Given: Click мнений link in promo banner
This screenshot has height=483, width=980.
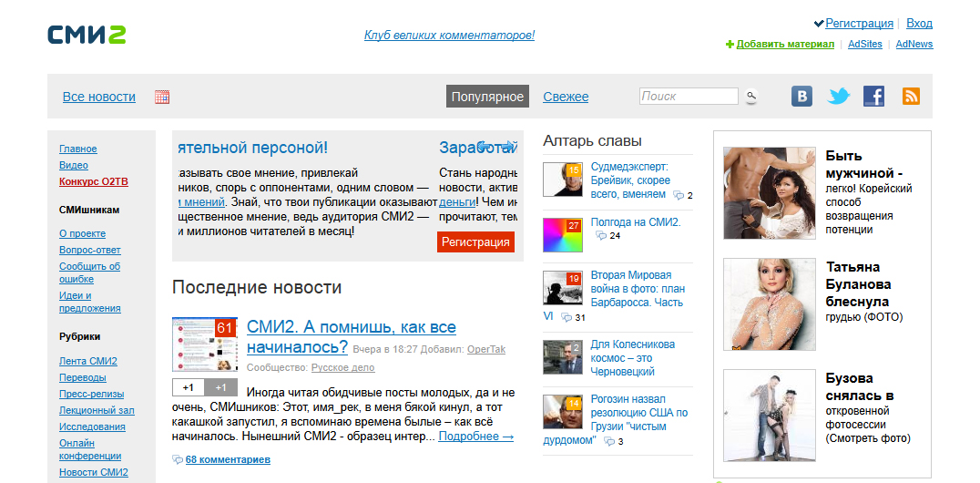Looking at the screenshot, I should [x=201, y=202].
